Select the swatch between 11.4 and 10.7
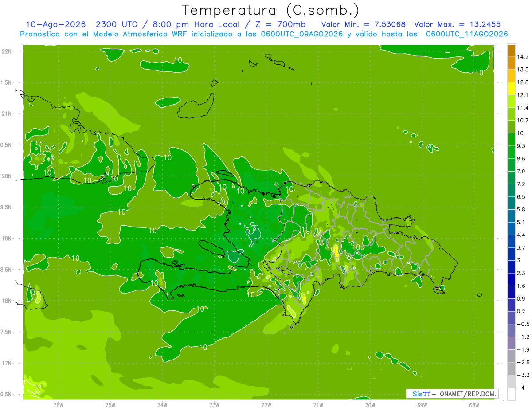 (x=511, y=114)
